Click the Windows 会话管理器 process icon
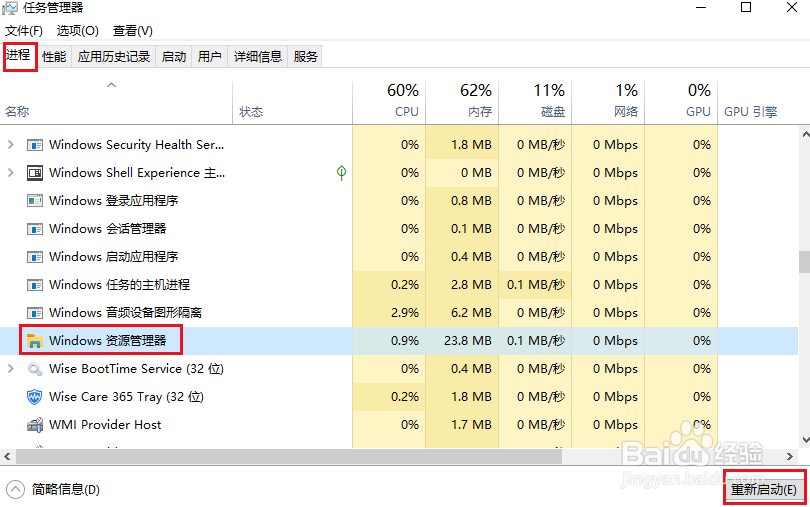810x507 pixels. tap(35, 228)
